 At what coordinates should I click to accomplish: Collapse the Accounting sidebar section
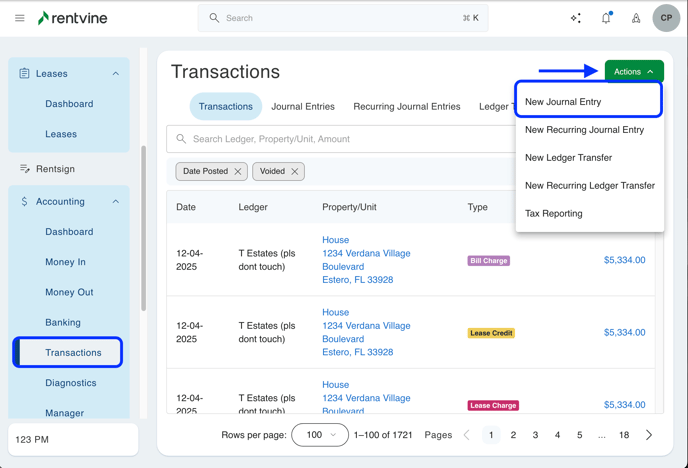coord(116,202)
